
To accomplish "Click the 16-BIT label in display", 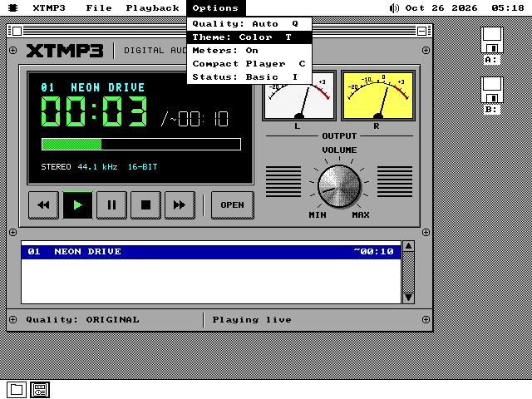I will (142, 167).
